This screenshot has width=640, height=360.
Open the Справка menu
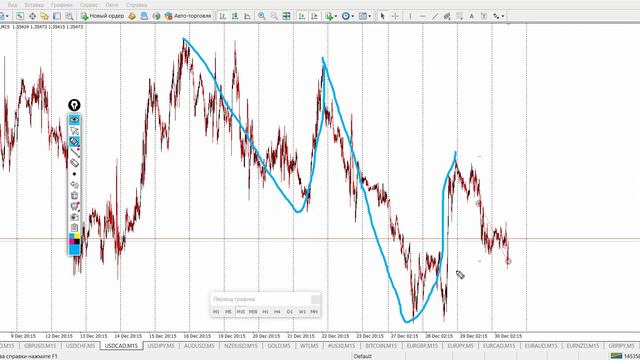click(136, 5)
